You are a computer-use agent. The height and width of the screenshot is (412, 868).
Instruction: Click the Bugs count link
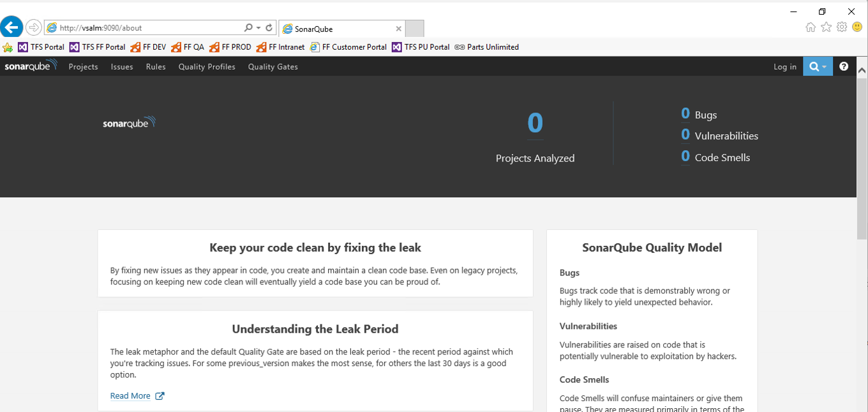point(685,114)
